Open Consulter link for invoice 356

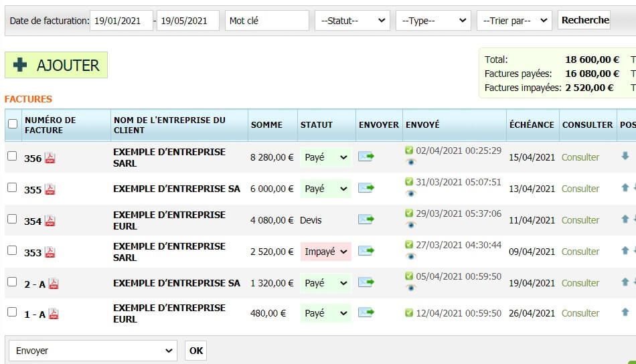[580, 157]
